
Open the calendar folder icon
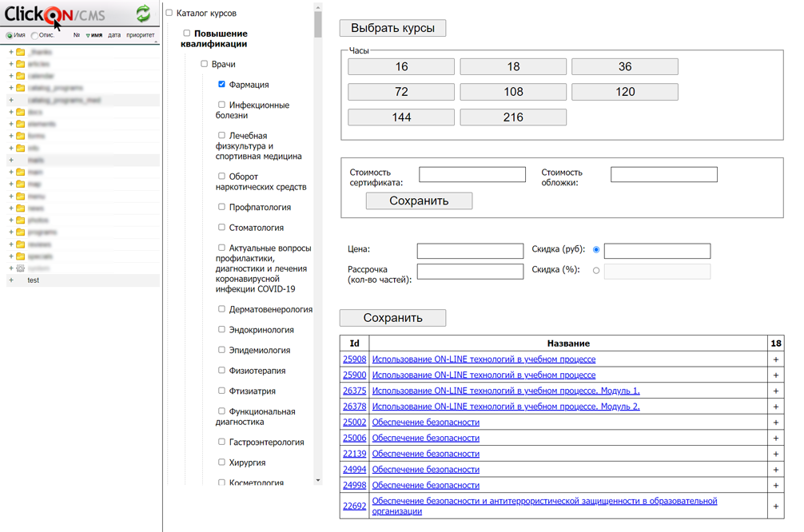pyautogui.click(x=21, y=76)
